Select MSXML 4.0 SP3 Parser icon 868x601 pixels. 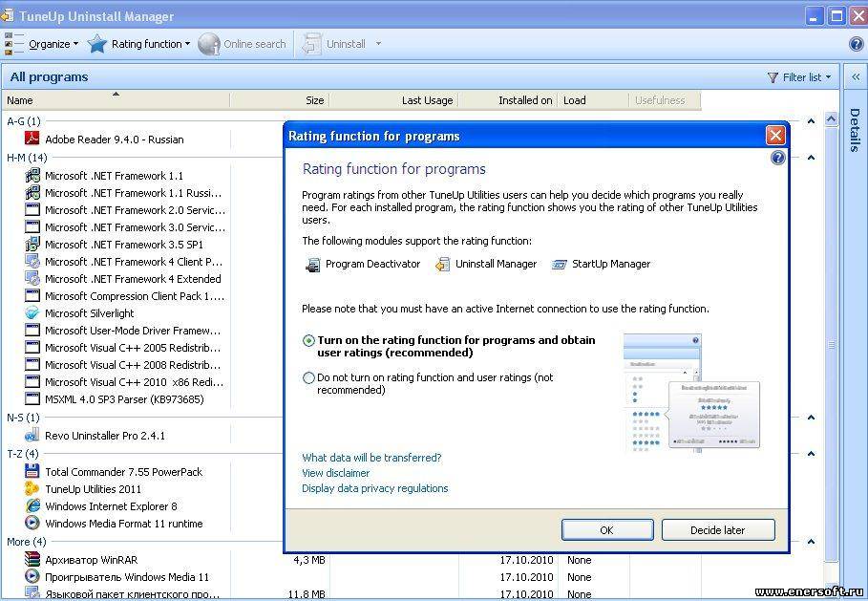point(32,398)
